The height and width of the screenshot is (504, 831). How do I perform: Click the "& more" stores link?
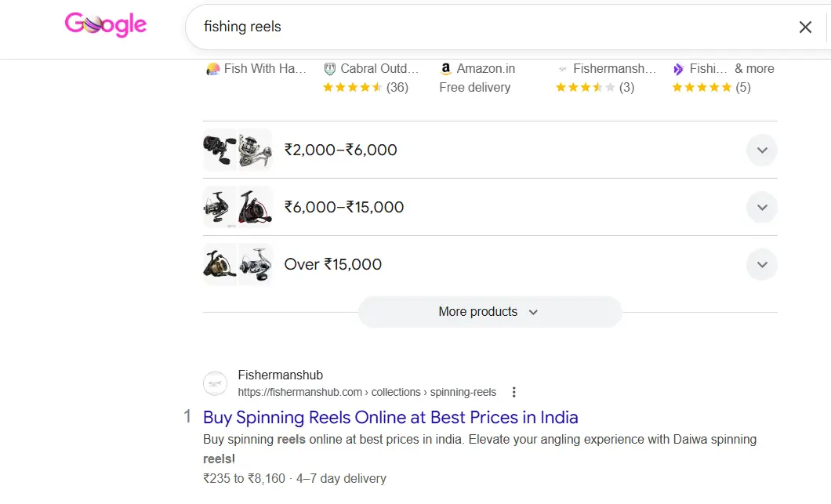[754, 69]
